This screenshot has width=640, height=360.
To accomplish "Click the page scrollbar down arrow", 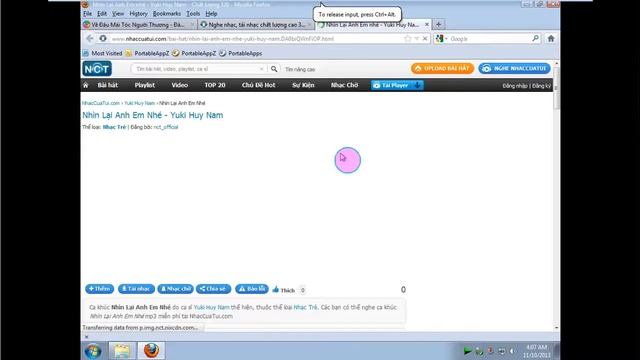I will tap(556, 328).
